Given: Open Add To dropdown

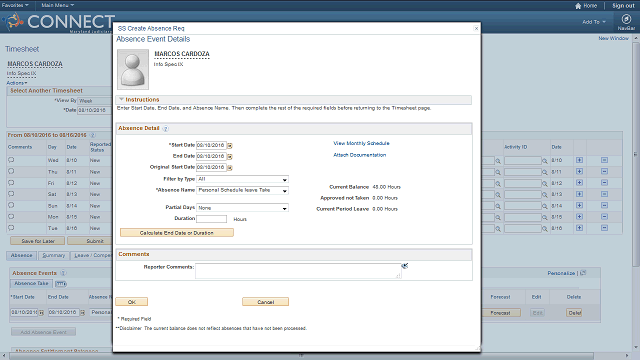Looking at the screenshot, I should [594, 22].
